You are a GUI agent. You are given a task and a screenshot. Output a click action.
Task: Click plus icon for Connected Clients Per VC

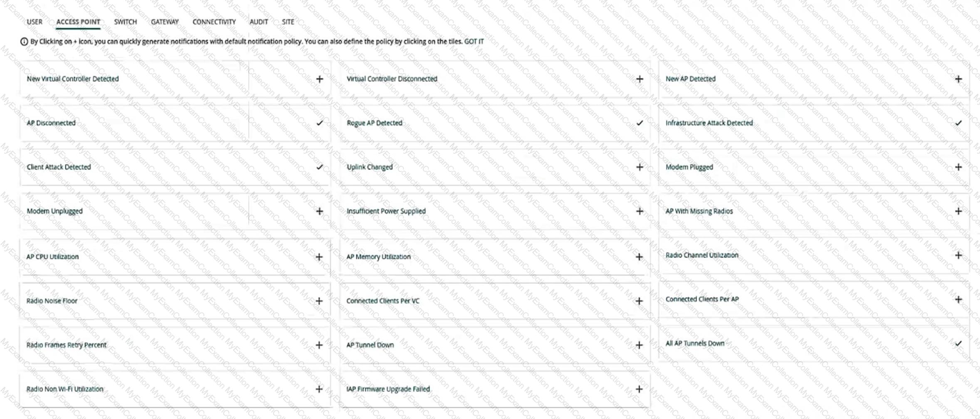click(x=639, y=301)
